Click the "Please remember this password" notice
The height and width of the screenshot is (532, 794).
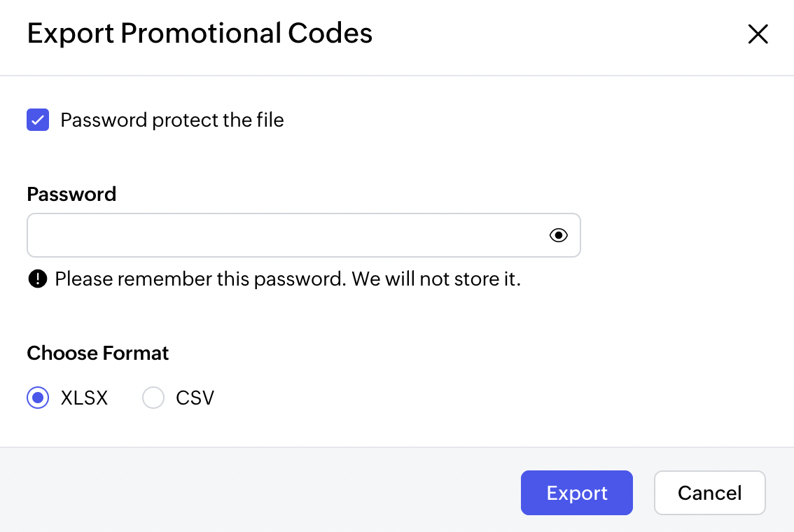click(x=200, y=279)
